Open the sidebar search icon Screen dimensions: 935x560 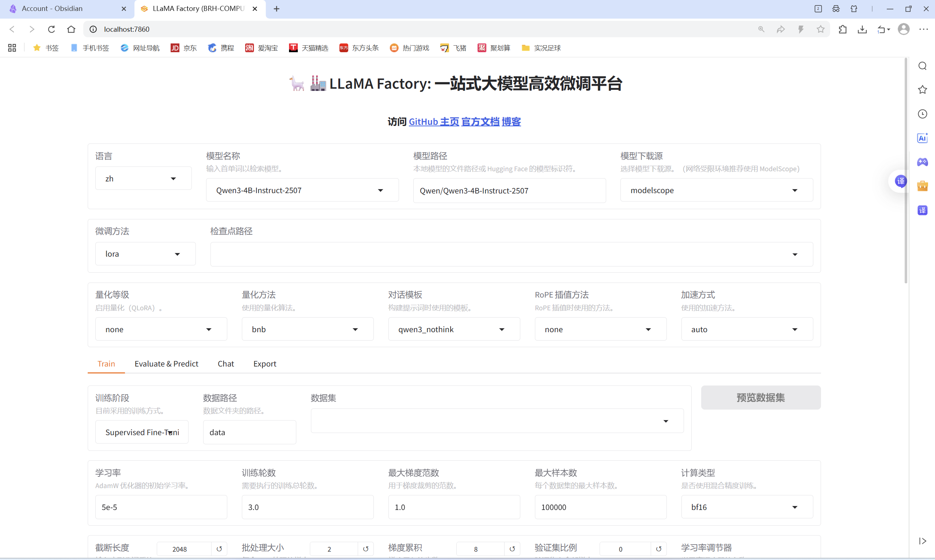click(x=923, y=66)
